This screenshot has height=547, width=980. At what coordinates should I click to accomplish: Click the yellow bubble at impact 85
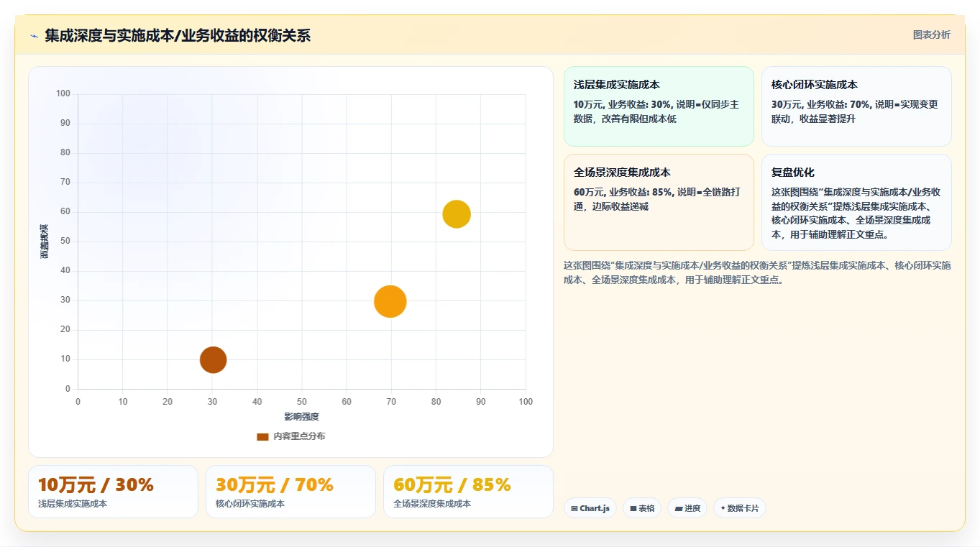click(x=457, y=213)
